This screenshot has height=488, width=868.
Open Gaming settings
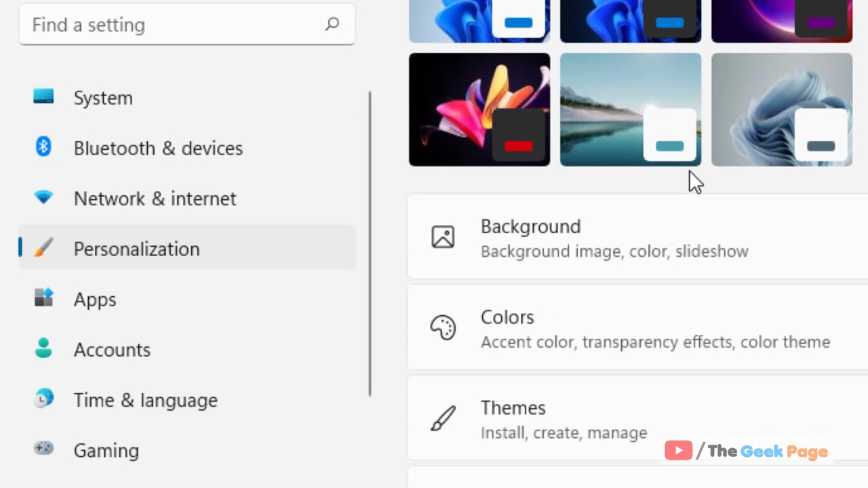(187, 450)
